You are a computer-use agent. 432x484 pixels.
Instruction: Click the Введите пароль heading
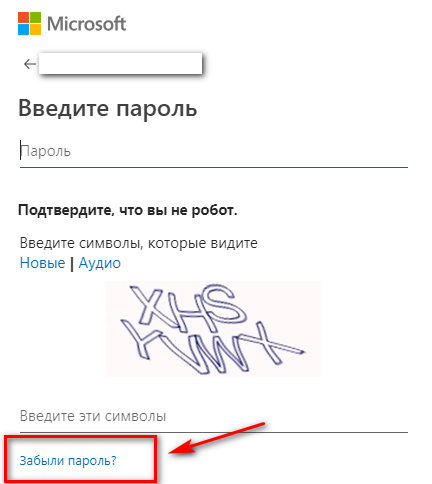[107, 109]
